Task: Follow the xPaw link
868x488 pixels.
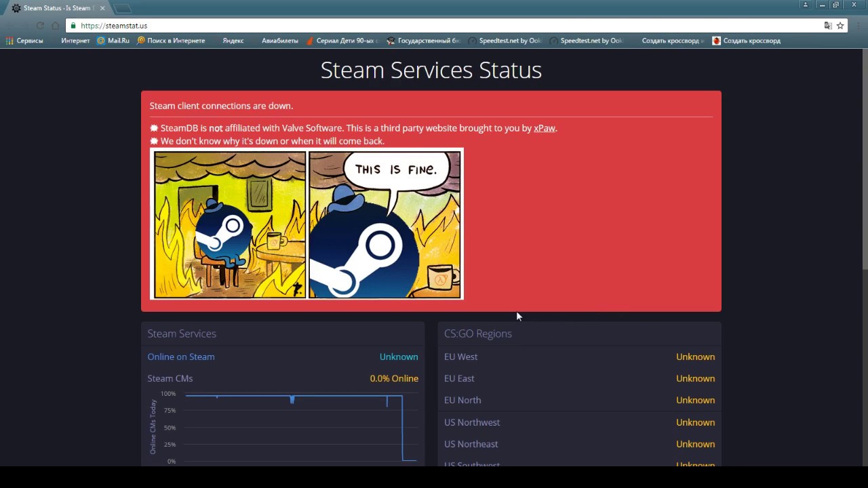Action: (x=545, y=128)
